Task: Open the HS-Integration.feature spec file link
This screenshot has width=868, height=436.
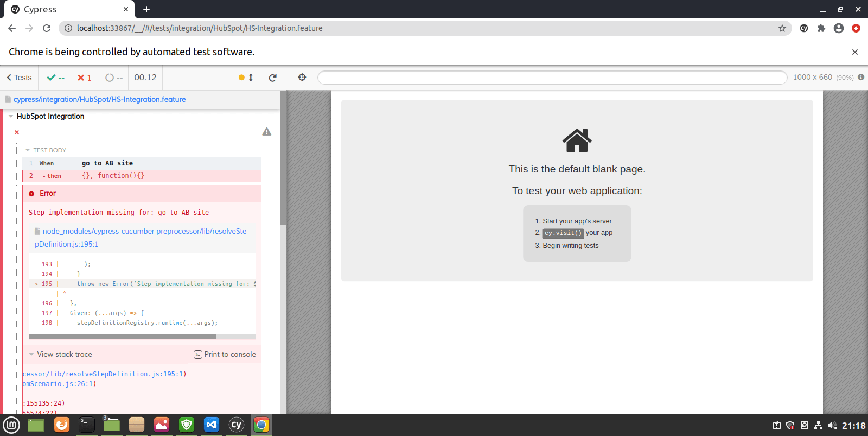Action: point(99,99)
